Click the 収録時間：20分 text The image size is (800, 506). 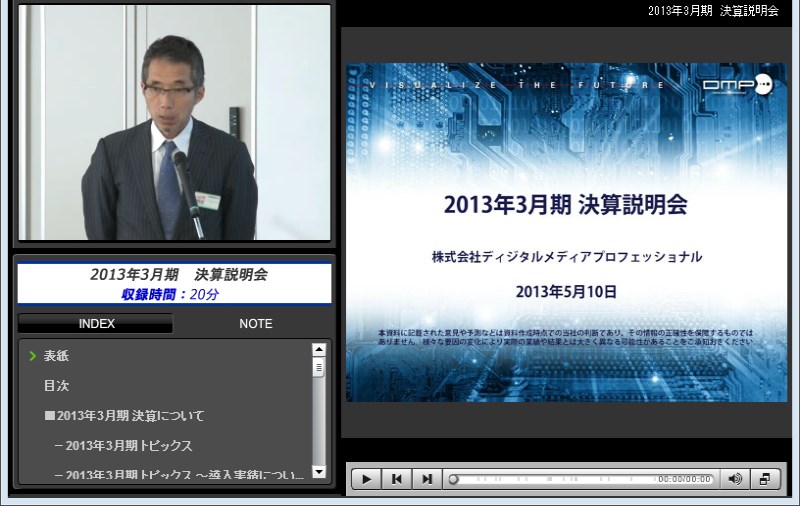click(x=170, y=294)
